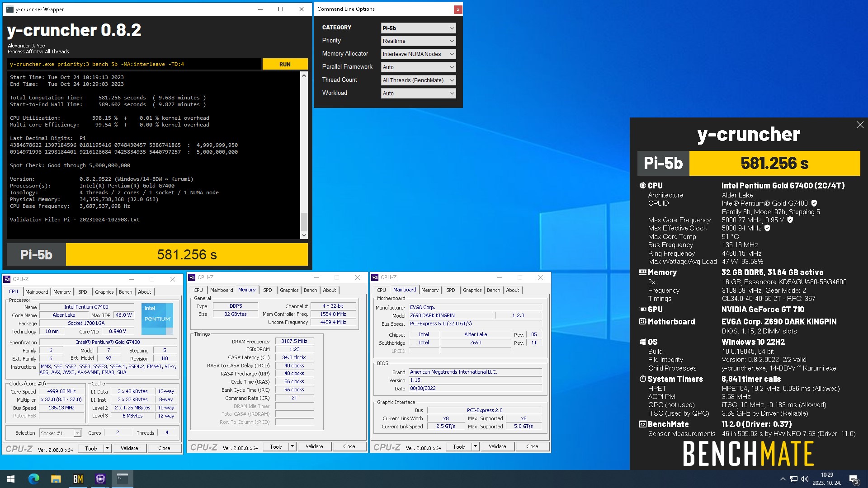Image resolution: width=868 pixels, height=488 pixels.
Task: Open About tab in first CPU-Z window
Action: click(145, 292)
